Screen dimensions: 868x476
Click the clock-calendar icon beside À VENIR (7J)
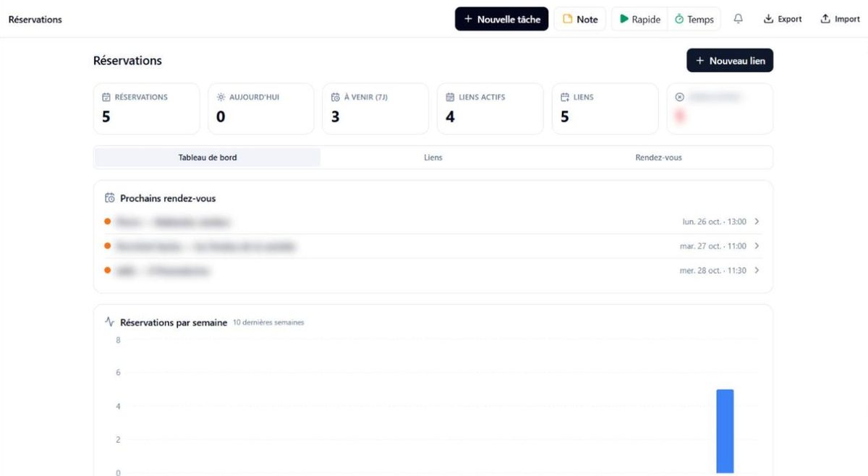[336, 97]
